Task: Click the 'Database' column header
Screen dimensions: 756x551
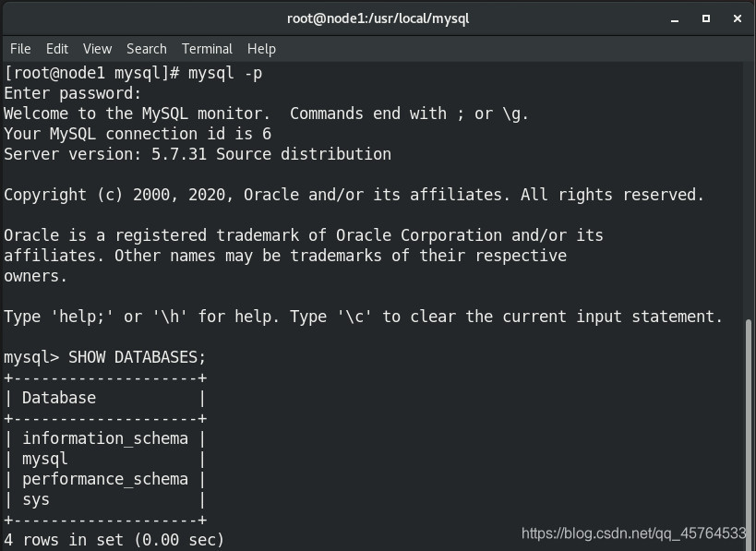Action: (x=59, y=398)
